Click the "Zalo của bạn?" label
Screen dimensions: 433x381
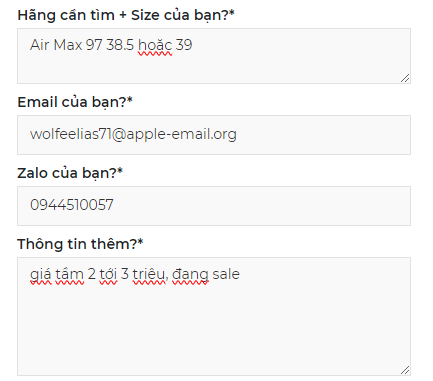[70, 173]
